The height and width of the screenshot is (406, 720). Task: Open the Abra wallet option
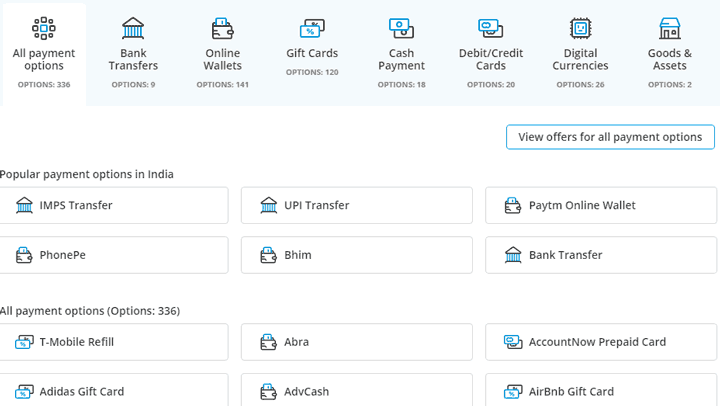tap(357, 342)
